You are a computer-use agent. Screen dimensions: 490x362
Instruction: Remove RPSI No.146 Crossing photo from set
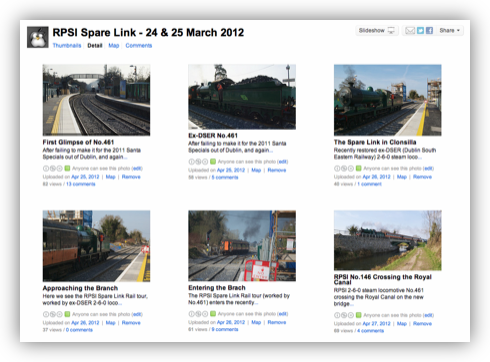(422, 324)
